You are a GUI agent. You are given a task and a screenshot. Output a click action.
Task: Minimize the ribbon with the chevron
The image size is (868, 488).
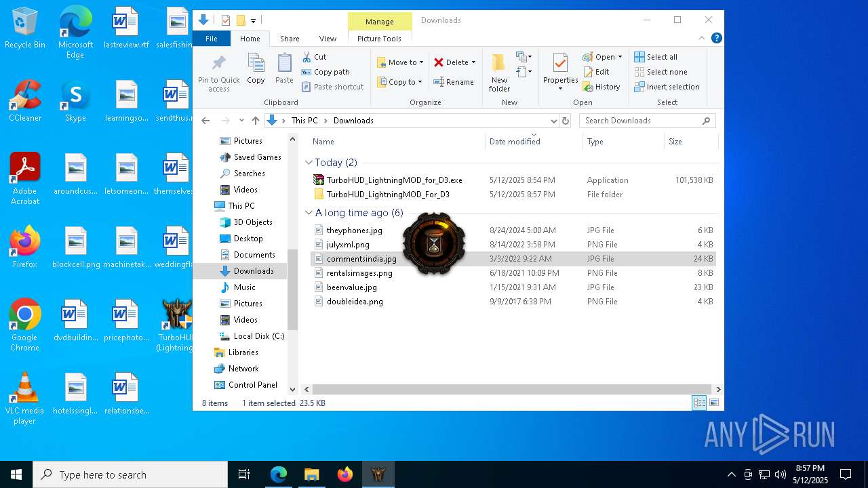click(702, 39)
